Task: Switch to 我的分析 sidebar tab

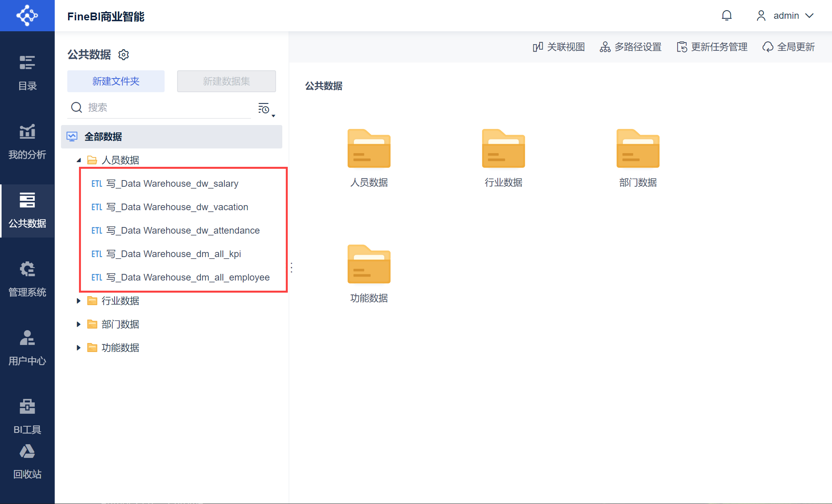Action: (27, 141)
